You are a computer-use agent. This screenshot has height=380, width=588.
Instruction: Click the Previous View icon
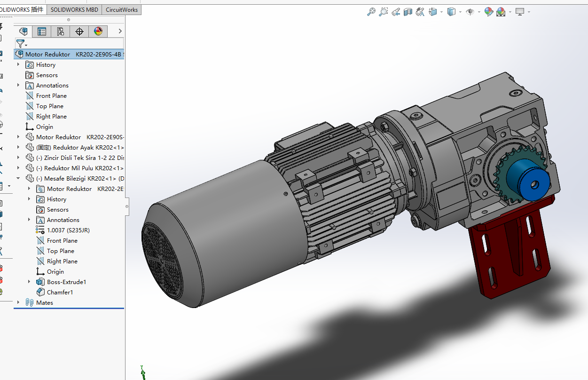coord(396,12)
